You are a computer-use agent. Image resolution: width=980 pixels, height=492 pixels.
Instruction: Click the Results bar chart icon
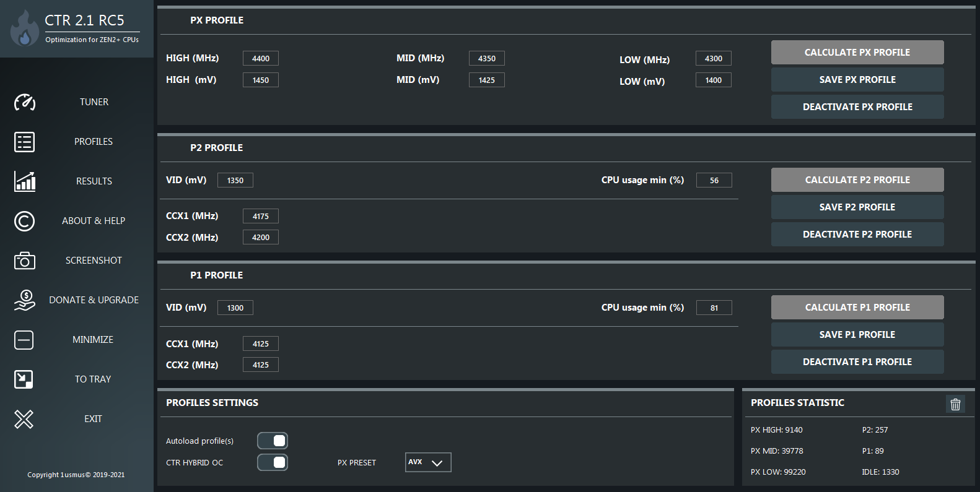[x=25, y=181]
